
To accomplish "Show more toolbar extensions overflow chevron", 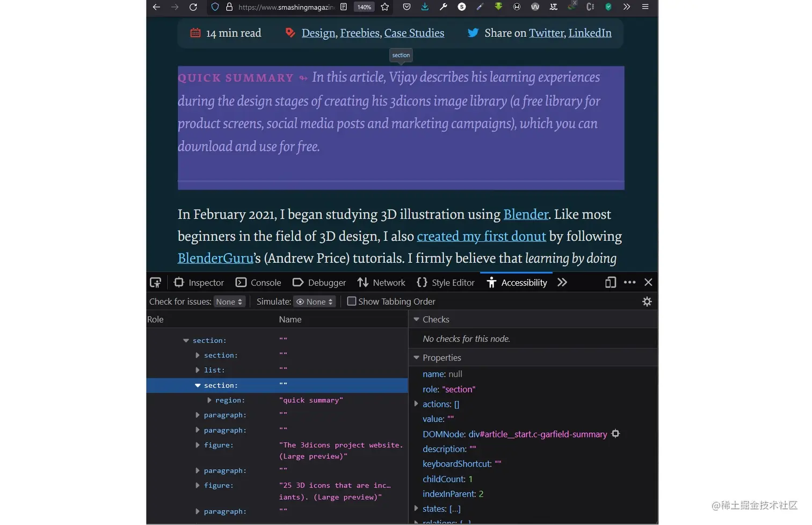I will [x=627, y=7].
